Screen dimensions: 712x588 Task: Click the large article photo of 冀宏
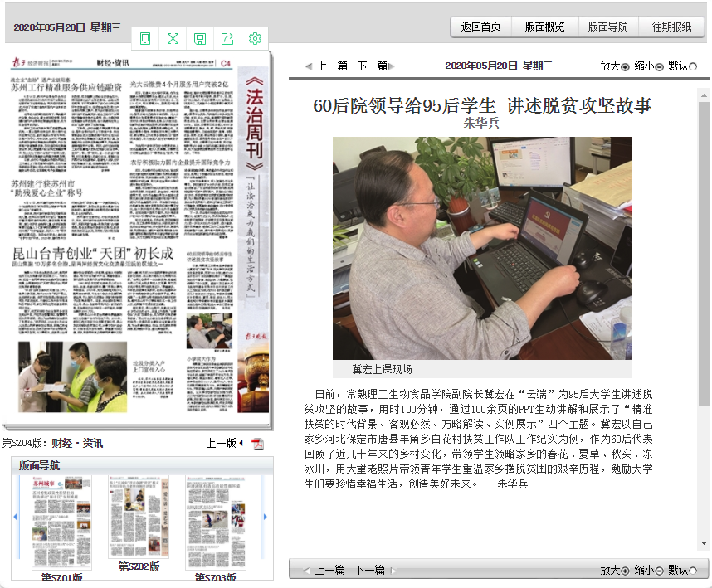[482, 249]
